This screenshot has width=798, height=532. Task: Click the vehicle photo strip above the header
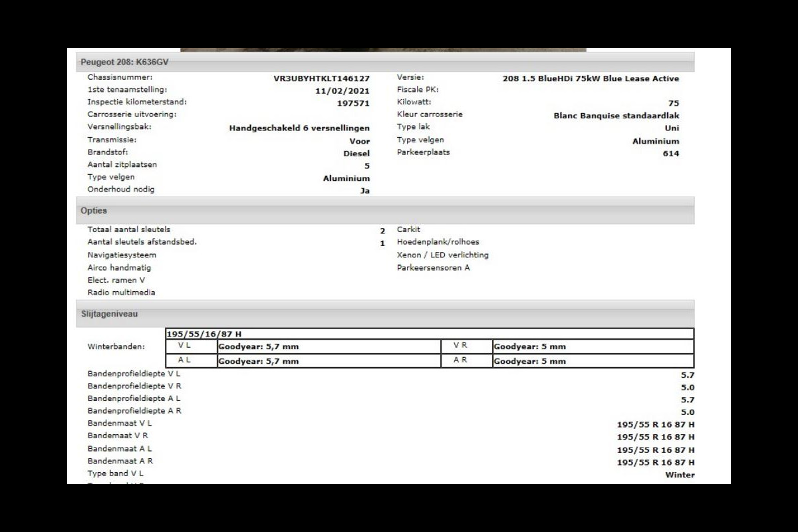pyautogui.click(x=383, y=49)
